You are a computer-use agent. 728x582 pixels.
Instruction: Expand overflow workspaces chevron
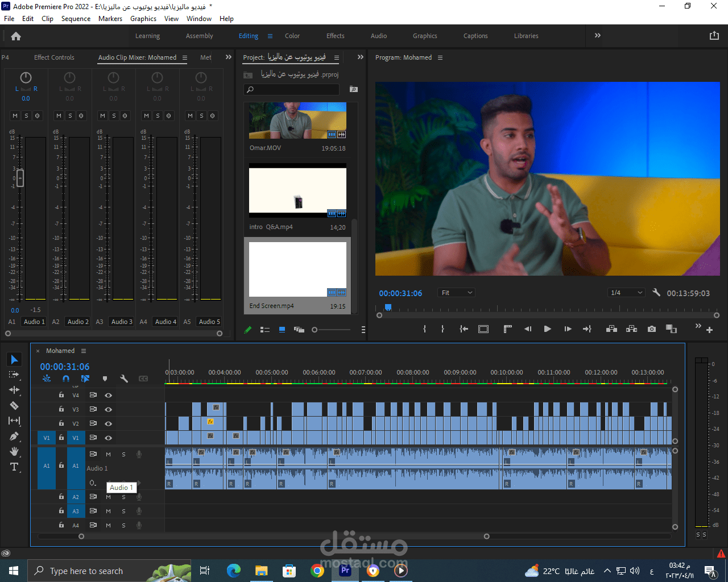click(x=598, y=35)
